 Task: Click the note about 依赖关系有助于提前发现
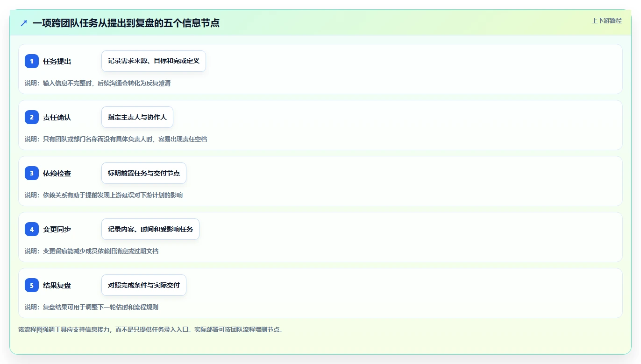[104, 195]
